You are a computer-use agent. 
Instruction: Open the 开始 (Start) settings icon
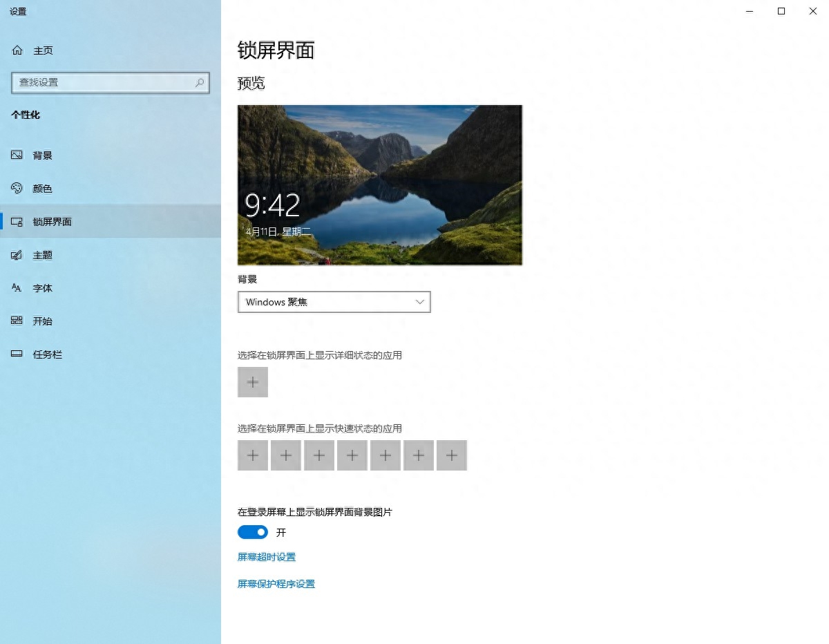[x=17, y=321]
